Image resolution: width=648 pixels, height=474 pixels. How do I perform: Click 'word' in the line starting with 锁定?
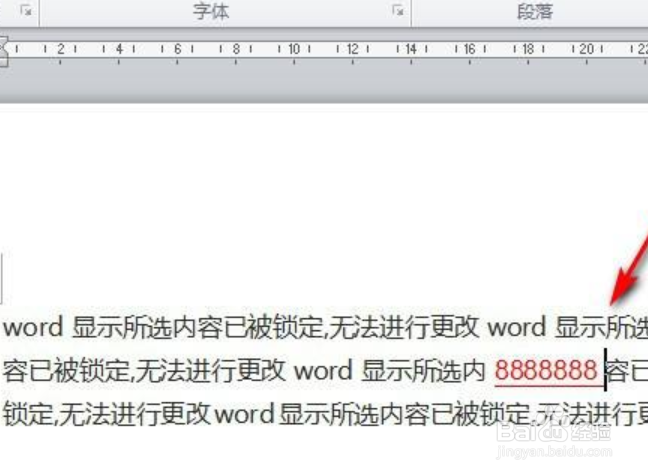tap(245, 414)
